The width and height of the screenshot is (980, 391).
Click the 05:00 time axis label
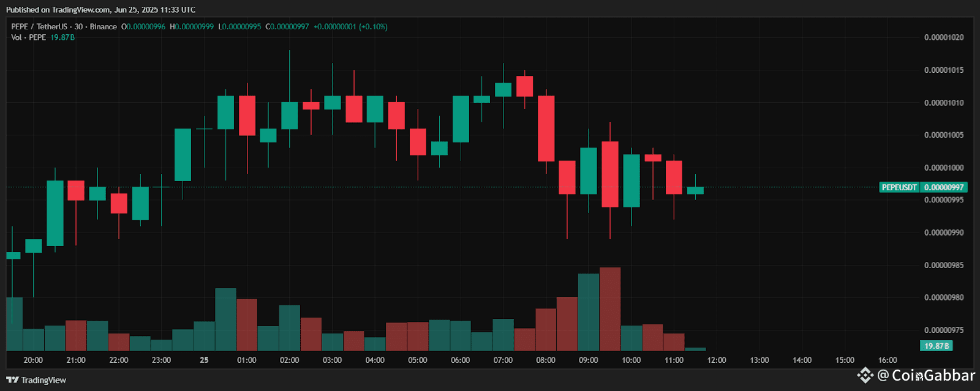pos(418,360)
